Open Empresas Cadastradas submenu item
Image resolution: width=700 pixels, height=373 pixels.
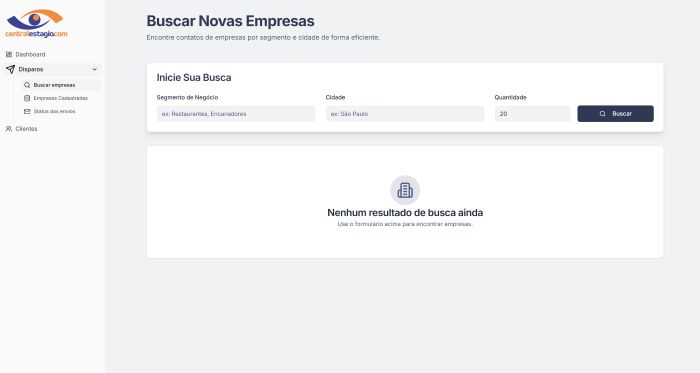61,98
